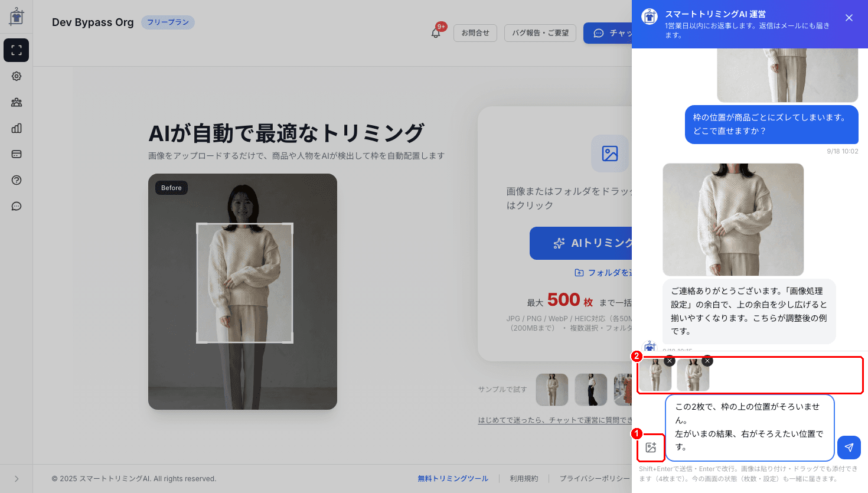Open the 利用規約 footer link
The image size is (868, 493).
pyautogui.click(x=524, y=479)
